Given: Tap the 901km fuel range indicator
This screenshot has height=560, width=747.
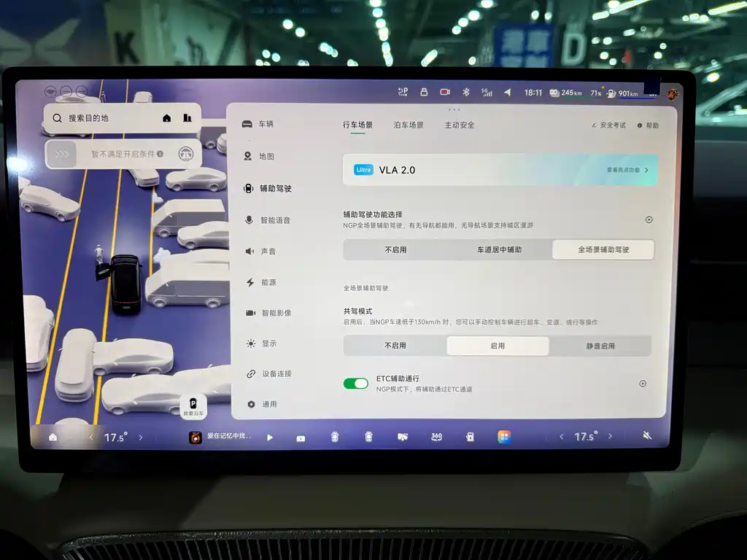Looking at the screenshot, I should click(622, 93).
